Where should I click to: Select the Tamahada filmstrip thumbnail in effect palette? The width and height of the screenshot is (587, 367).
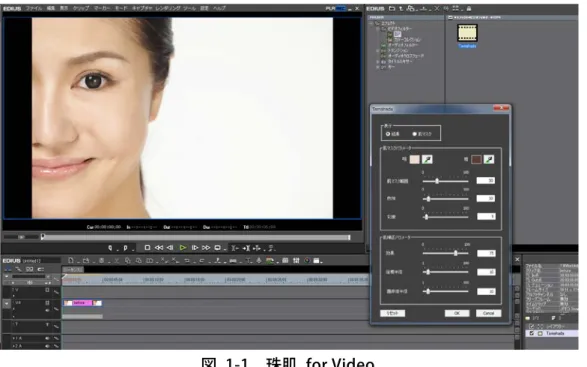[x=467, y=33]
